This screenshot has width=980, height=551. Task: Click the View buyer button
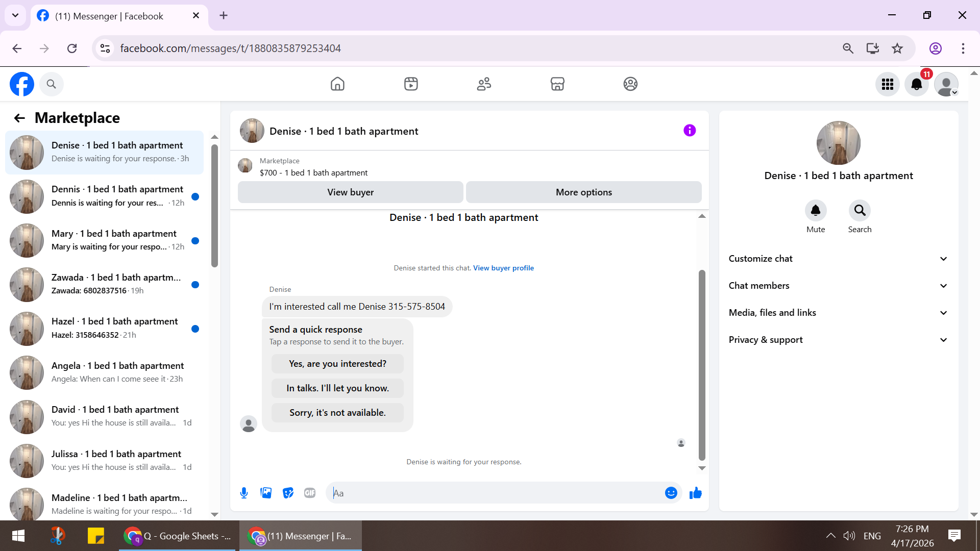click(x=351, y=192)
